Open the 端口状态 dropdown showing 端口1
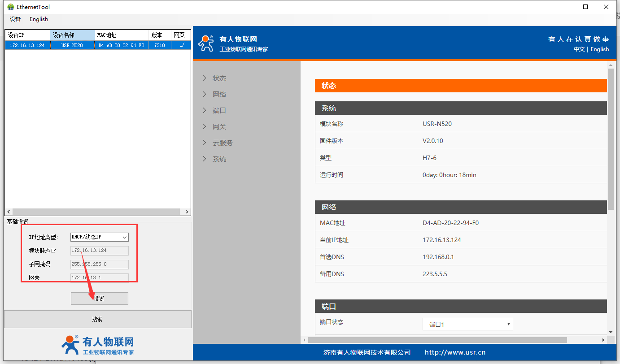Image resolution: width=620 pixels, height=364 pixels. pos(467,324)
